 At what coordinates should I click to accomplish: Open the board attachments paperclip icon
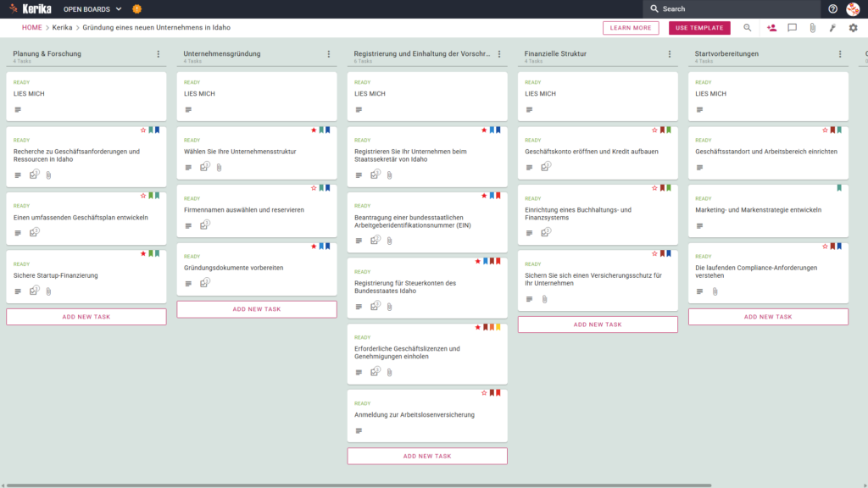tap(812, 28)
